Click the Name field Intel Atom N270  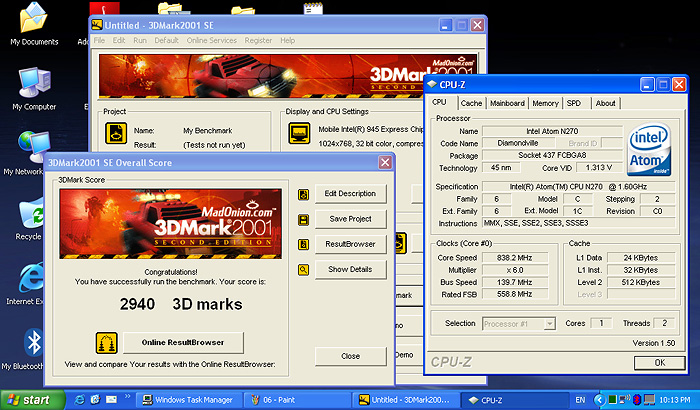552,131
